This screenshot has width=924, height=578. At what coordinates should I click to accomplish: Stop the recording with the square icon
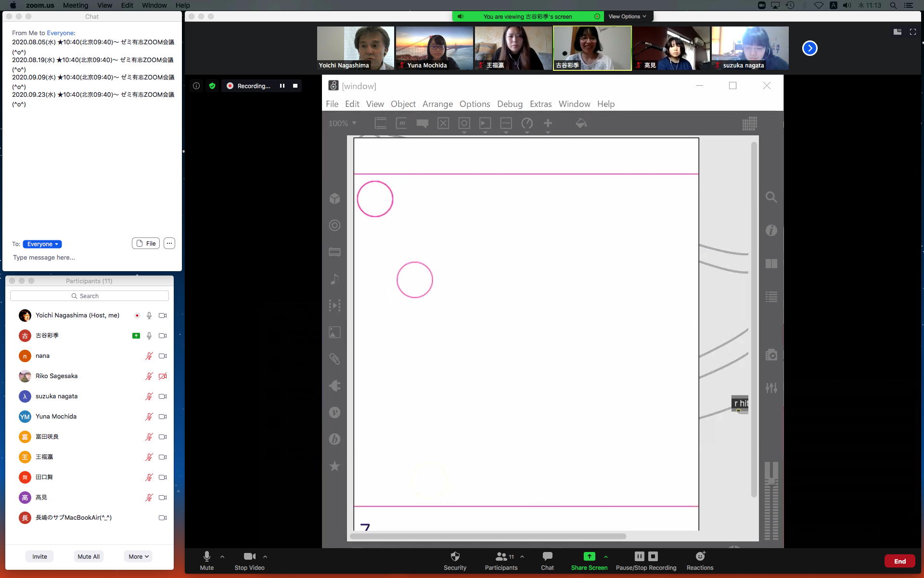pyautogui.click(x=295, y=86)
